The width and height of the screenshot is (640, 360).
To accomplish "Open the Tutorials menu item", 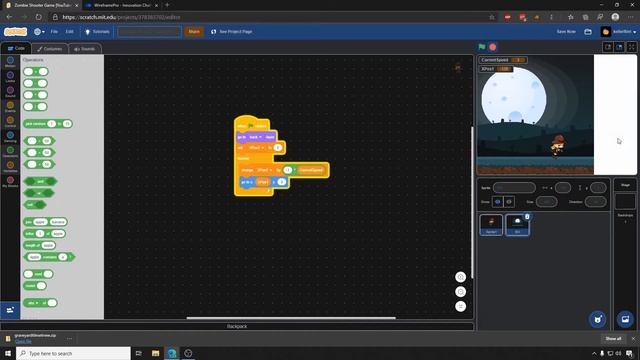I will (x=97, y=31).
